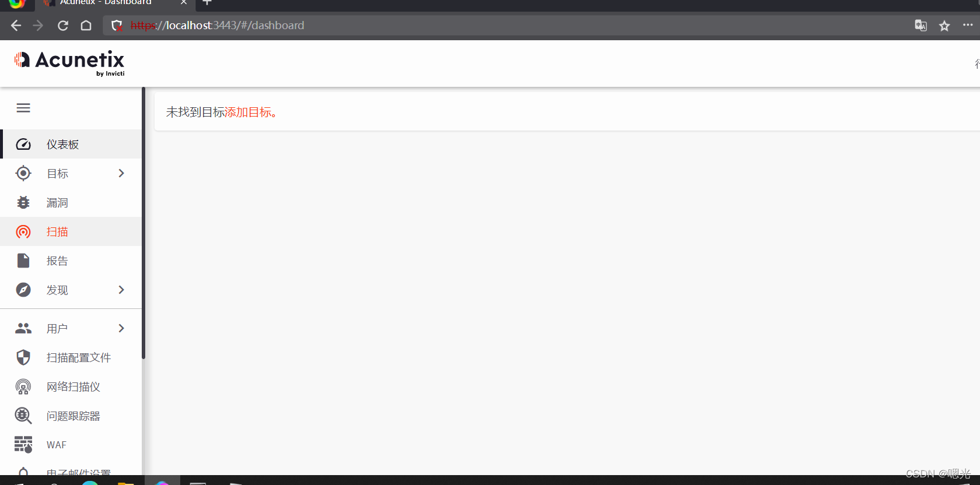Click the browser home icon

point(86,25)
